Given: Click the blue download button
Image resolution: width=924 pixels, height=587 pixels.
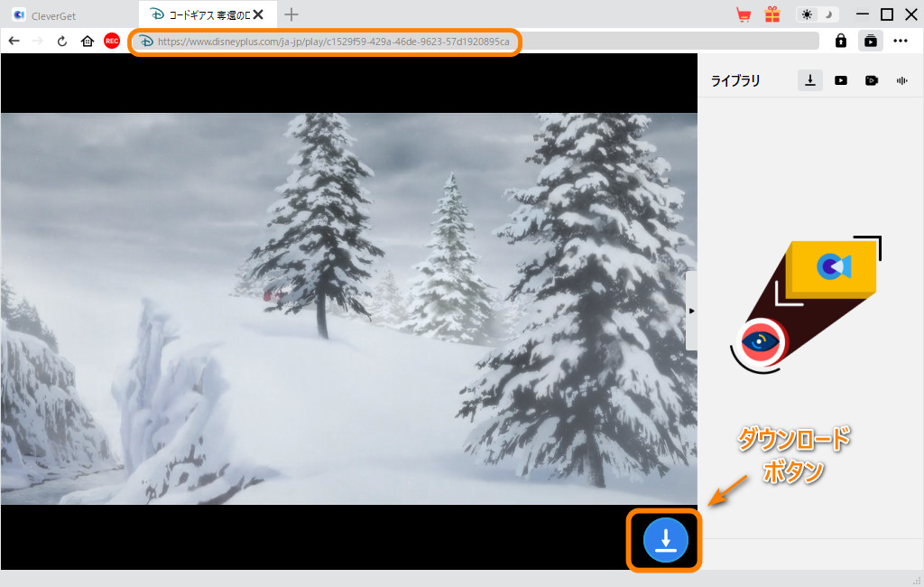Looking at the screenshot, I should click(665, 540).
